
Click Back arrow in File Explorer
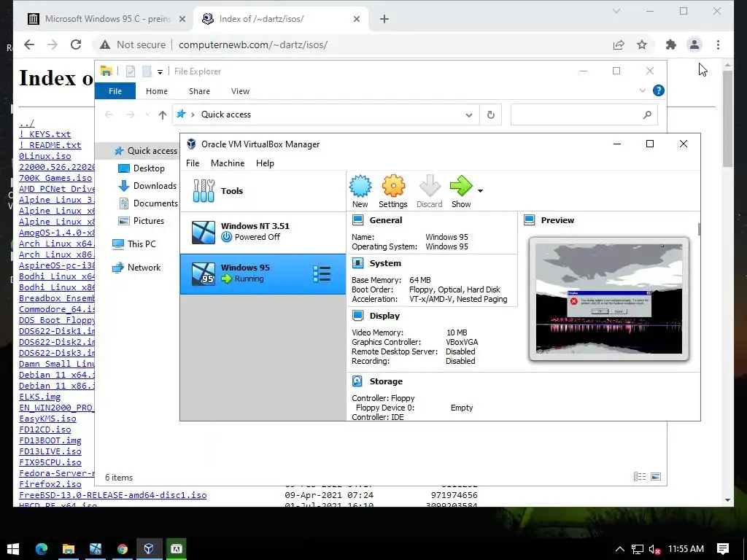point(109,114)
